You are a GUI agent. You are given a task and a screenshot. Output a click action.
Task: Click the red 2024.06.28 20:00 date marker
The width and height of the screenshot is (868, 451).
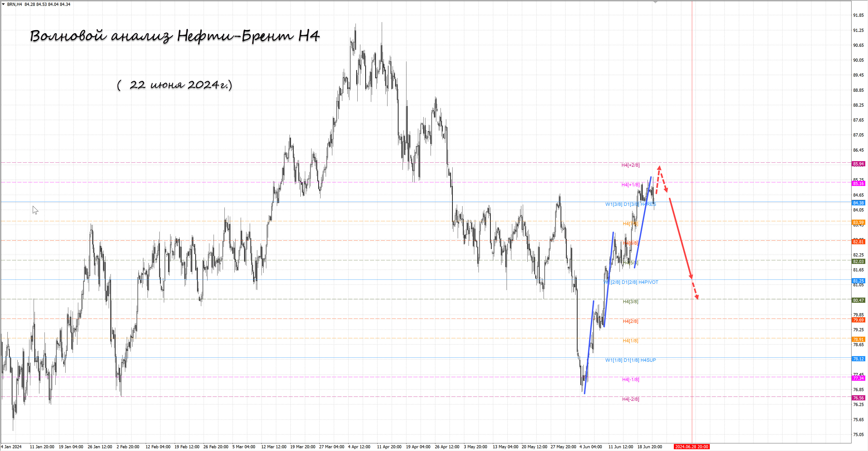tap(691, 447)
